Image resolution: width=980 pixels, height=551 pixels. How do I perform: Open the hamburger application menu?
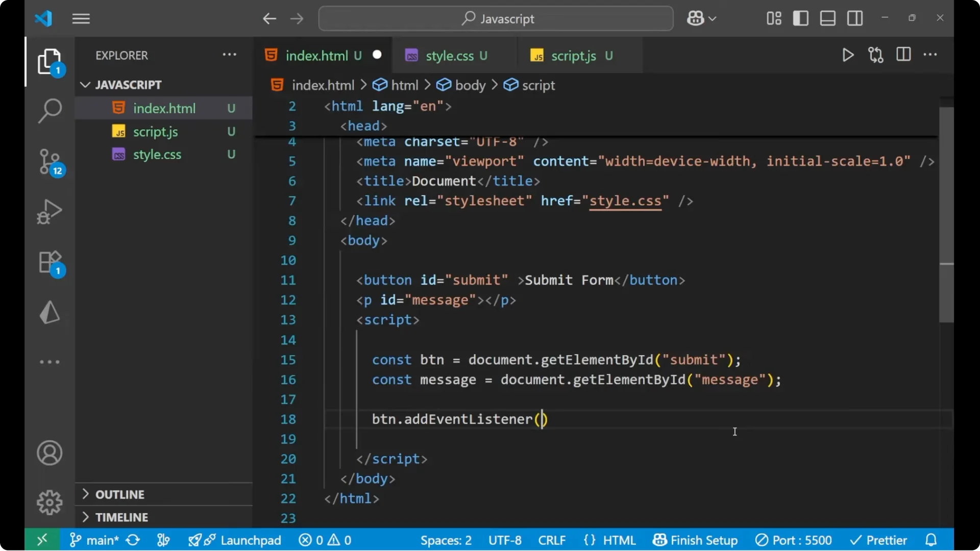81,18
